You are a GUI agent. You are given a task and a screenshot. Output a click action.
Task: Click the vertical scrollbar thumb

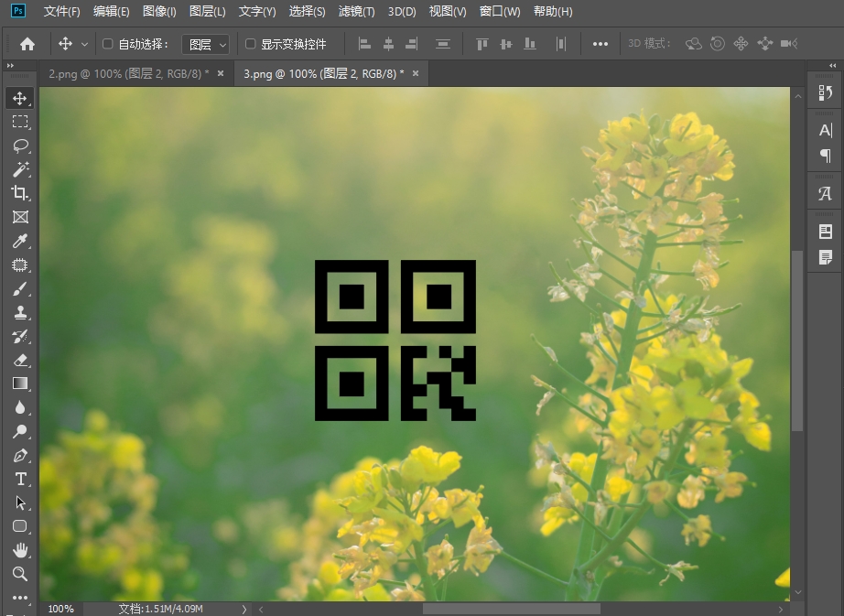(797, 340)
